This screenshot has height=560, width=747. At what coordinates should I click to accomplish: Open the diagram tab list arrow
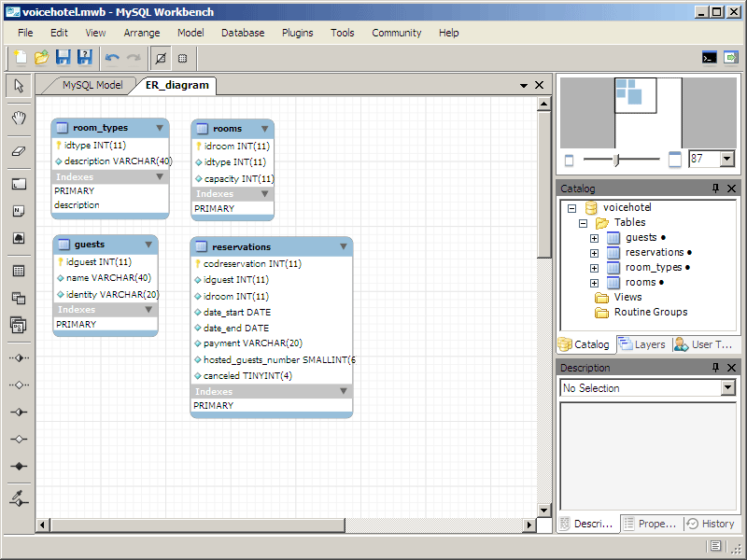pos(524,85)
